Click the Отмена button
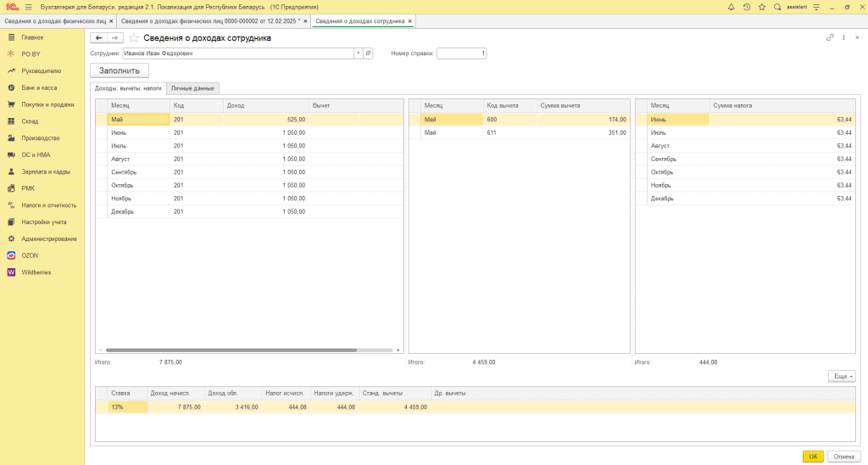 pos(843,457)
